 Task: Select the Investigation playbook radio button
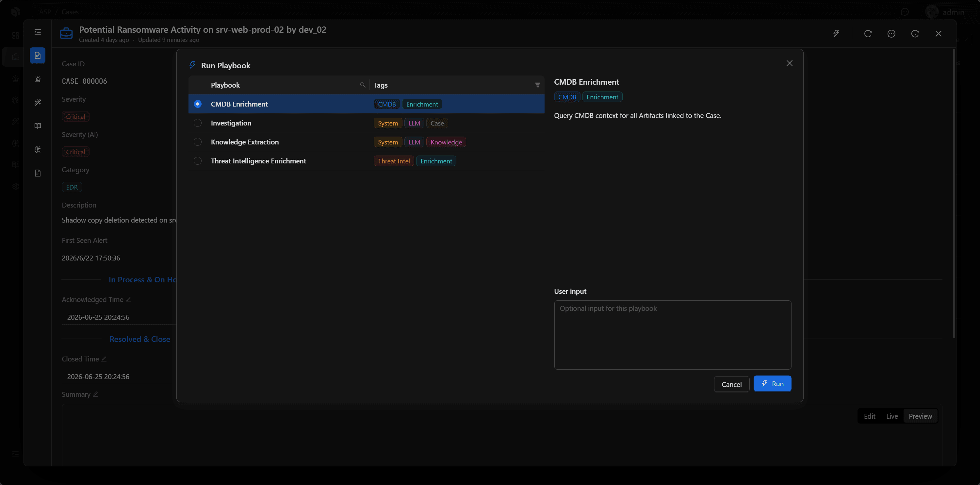(197, 123)
